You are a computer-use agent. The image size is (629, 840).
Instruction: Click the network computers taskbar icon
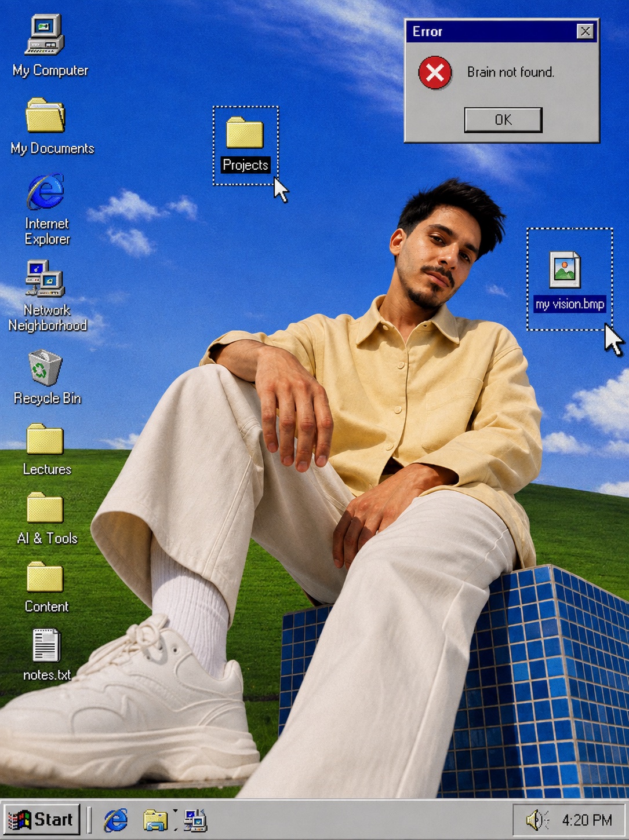195,820
